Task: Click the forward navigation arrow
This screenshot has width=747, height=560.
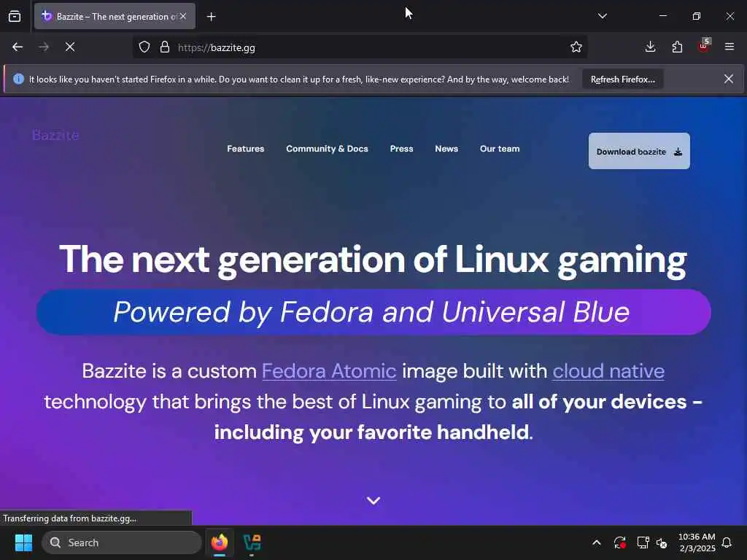Action: point(44,47)
